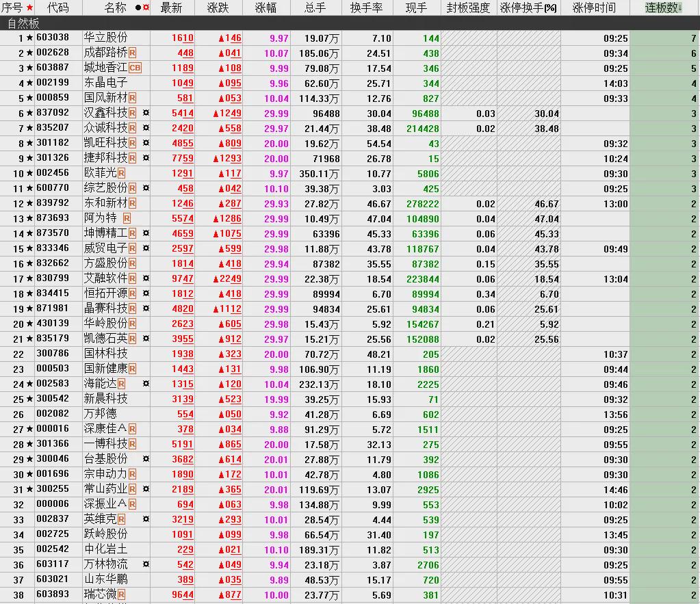
Task: Click the sun marker icon in 综艺股份 row
Action: [146, 188]
